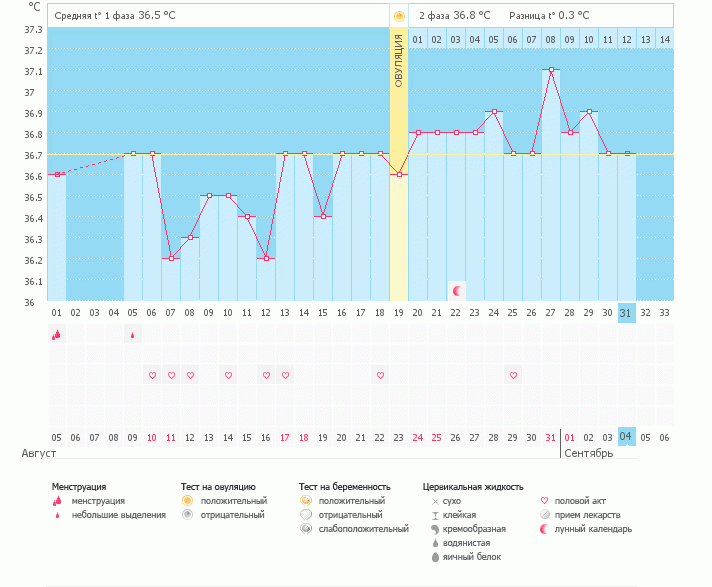Click phase-two day number 14 in header
Screen dimensions: 712x587
pos(665,40)
